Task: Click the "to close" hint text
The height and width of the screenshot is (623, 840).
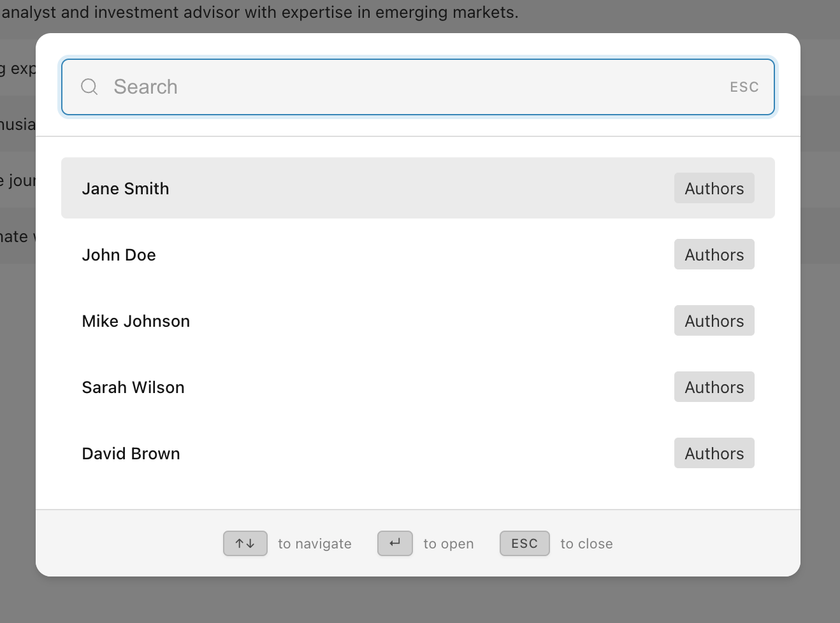Action: click(x=586, y=544)
